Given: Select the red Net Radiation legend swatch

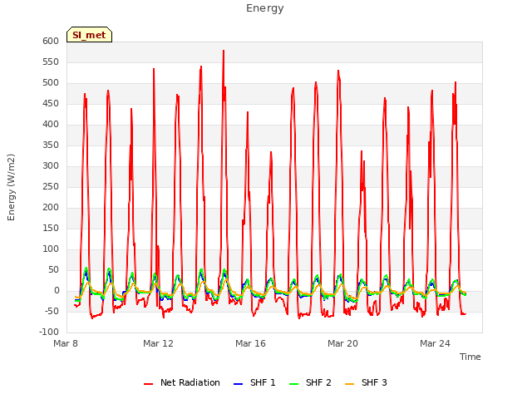Looking at the screenshot, I should click(x=148, y=384).
